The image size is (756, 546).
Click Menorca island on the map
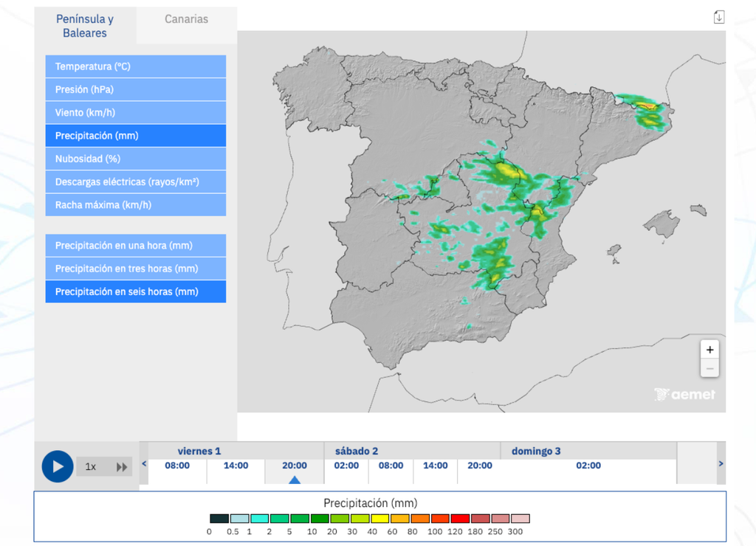point(698,210)
